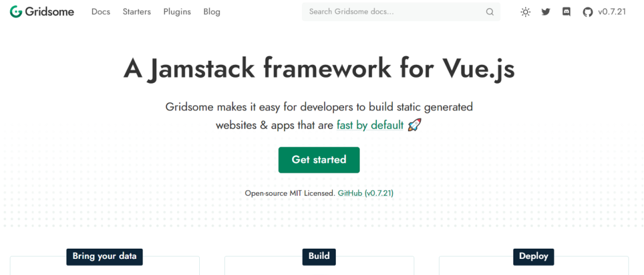The width and height of the screenshot is (644, 275).
Task: Open the Docs menu item
Action: pos(101,12)
